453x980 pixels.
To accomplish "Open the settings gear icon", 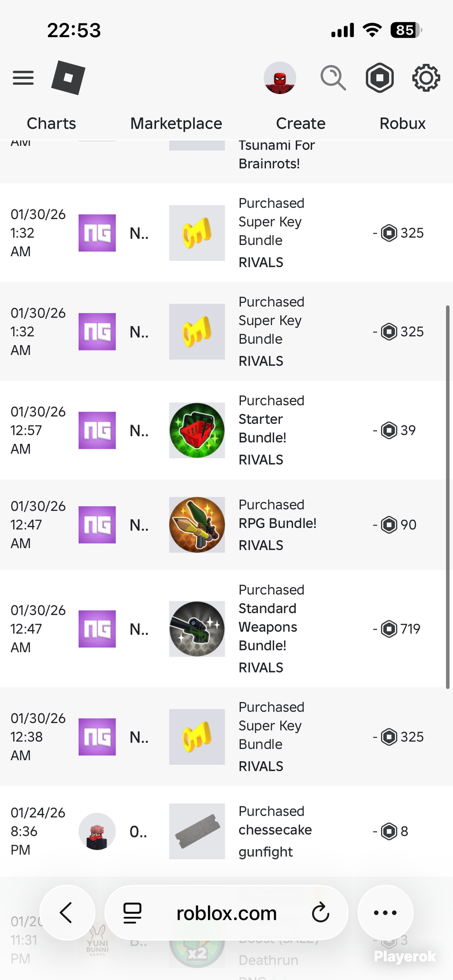I will tap(426, 78).
